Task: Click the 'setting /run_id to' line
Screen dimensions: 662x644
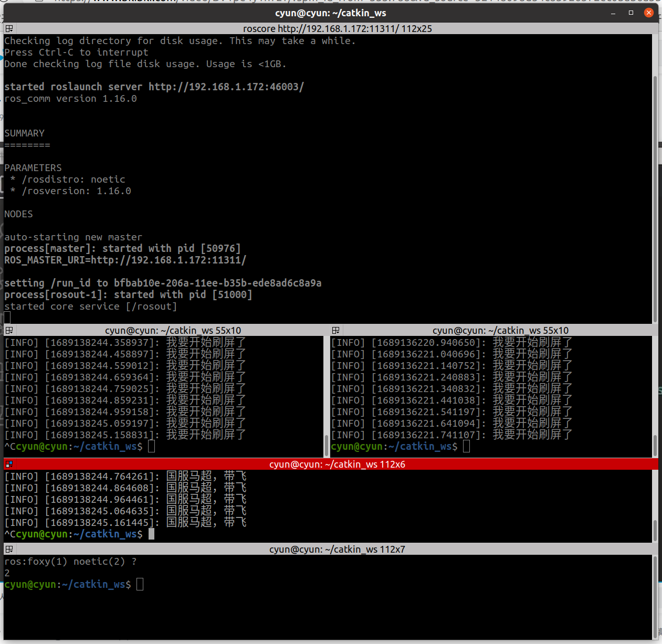Action: pyautogui.click(x=163, y=283)
